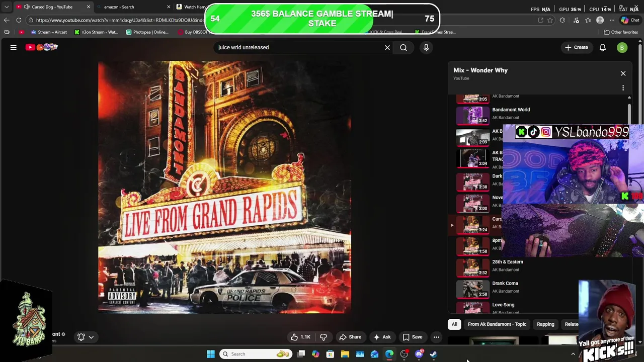Image resolution: width=644 pixels, height=362 pixels.
Task: Open the YouTube bookmark icon in favorites bar
Action: 21,32
